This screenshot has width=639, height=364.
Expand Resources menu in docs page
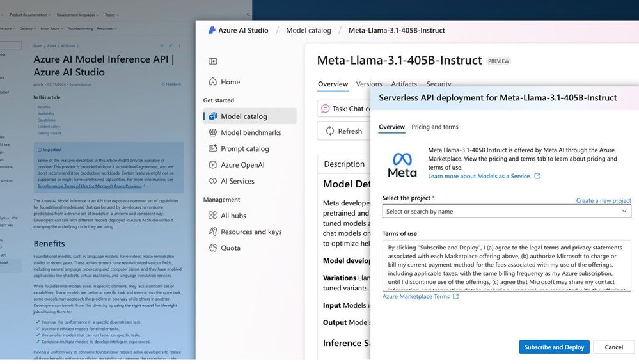pos(107,29)
